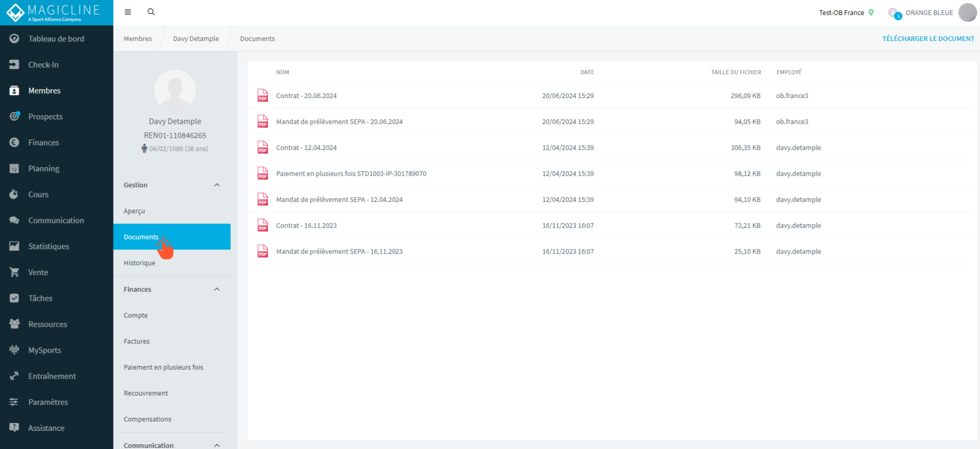Screen dimensions: 980x449
Task: Click the user avatar in top right
Action: [968, 12]
